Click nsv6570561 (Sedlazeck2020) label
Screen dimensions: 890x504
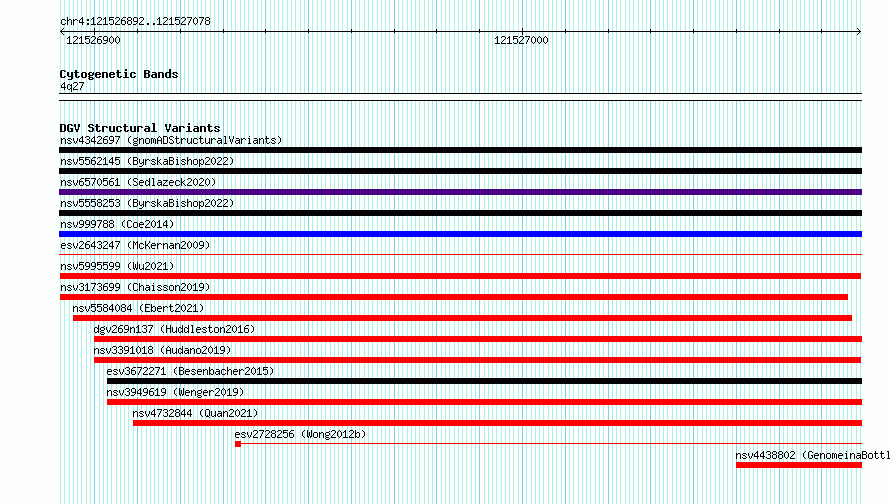pyautogui.click(x=138, y=182)
